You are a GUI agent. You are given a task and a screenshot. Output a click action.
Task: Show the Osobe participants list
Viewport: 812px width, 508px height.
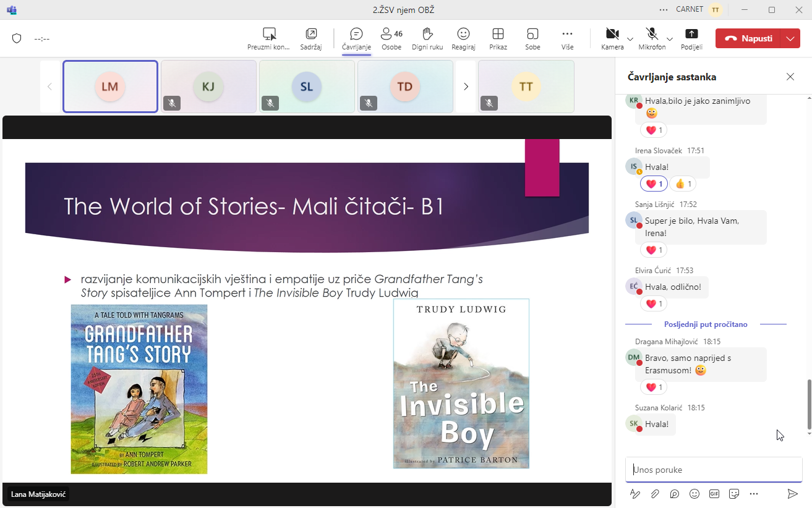click(x=391, y=38)
